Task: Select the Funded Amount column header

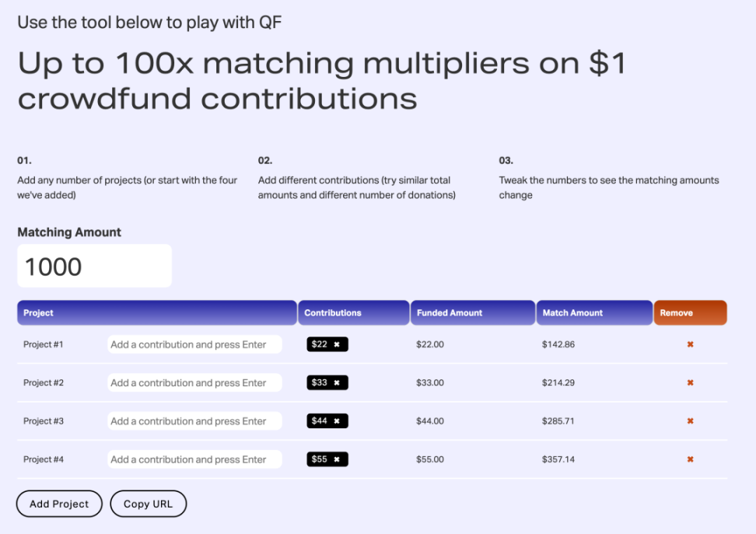Action: tap(472, 312)
